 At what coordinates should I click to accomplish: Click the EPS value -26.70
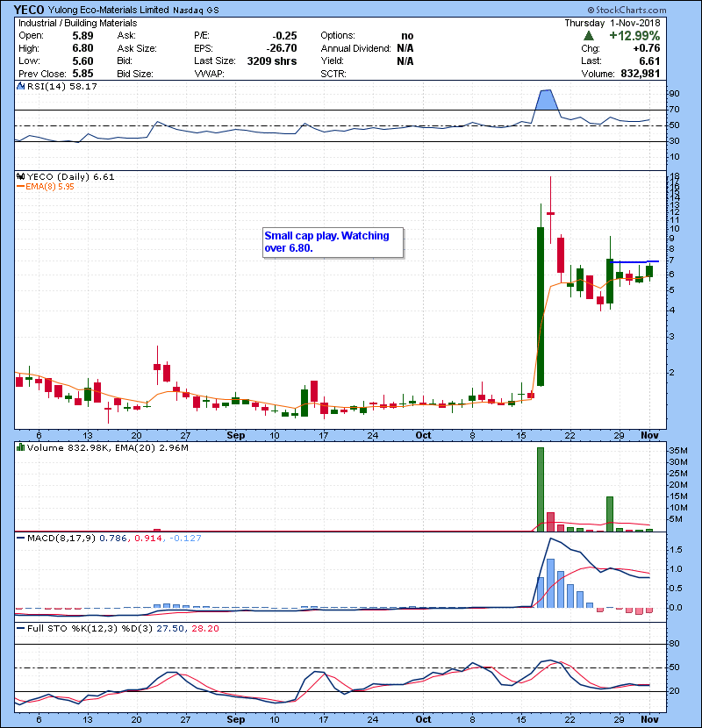pos(281,48)
